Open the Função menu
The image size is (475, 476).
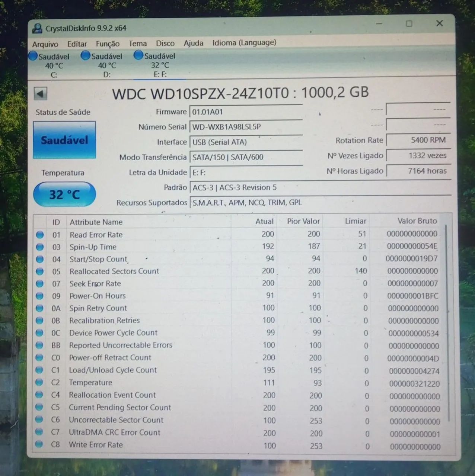(108, 44)
